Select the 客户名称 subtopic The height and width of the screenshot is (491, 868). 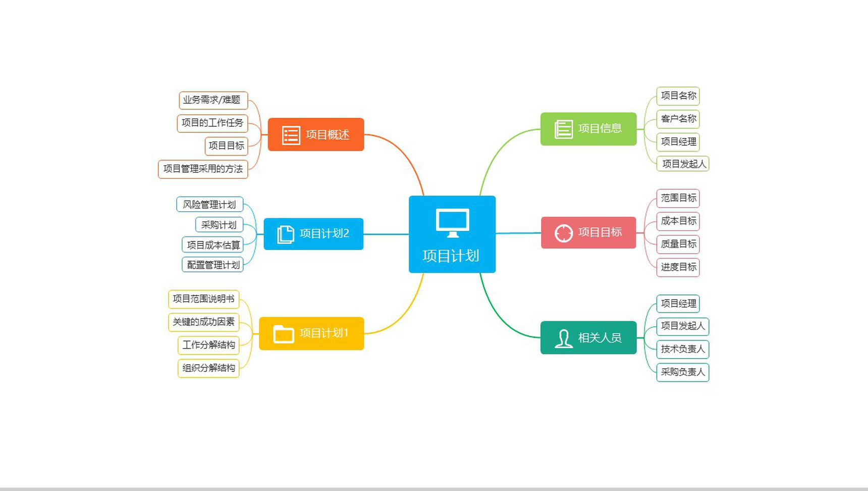[678, 119]
